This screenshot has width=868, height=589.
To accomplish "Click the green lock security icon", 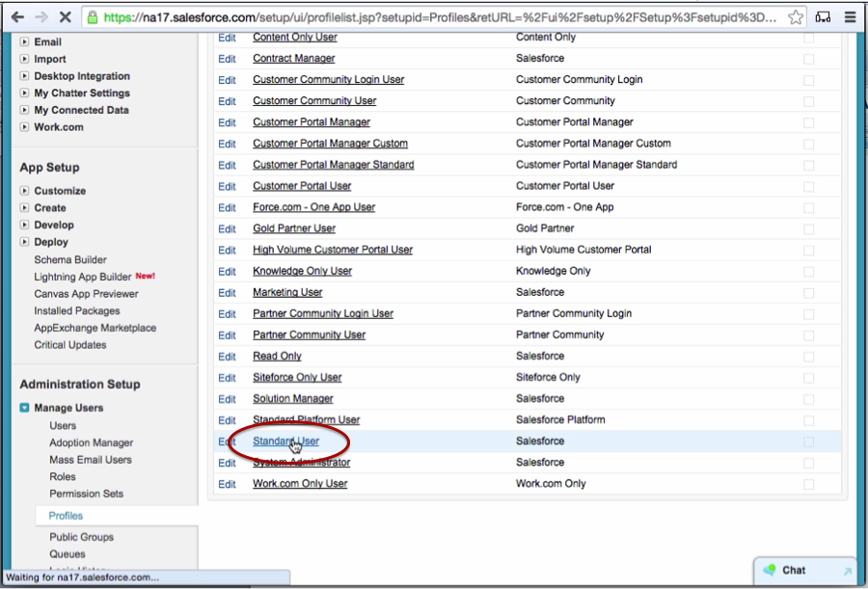I will [93, 17].
